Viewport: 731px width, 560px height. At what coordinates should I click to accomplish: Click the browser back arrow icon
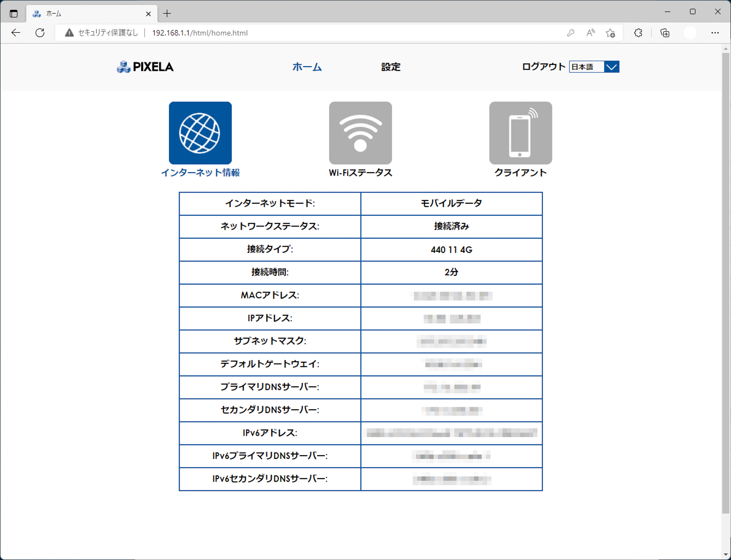click(15, 33)
